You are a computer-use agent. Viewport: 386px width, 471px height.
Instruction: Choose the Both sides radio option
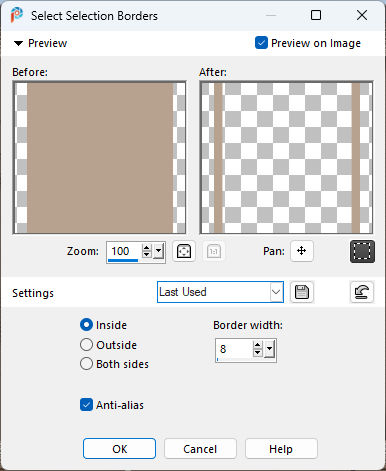coord(86,364)
